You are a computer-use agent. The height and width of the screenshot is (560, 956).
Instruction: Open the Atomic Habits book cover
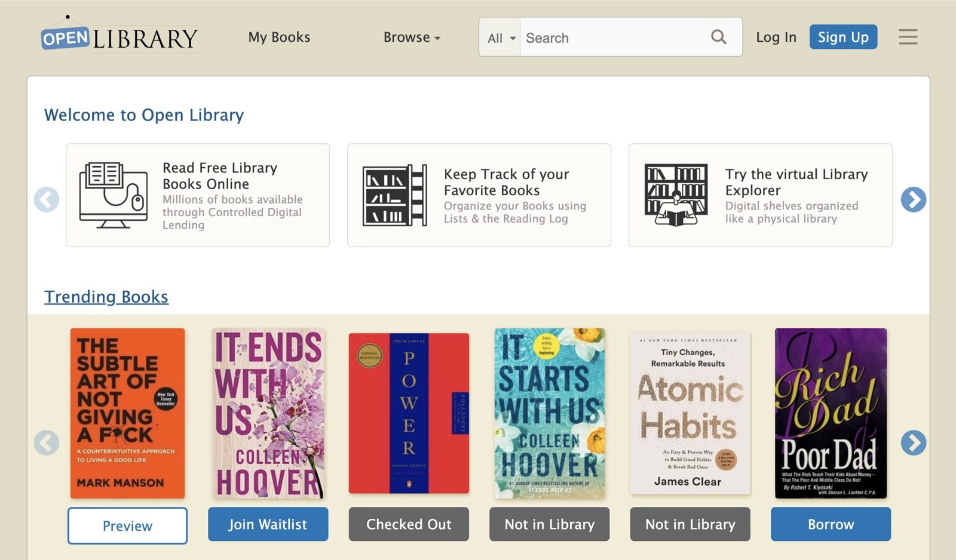click(690, 413)
